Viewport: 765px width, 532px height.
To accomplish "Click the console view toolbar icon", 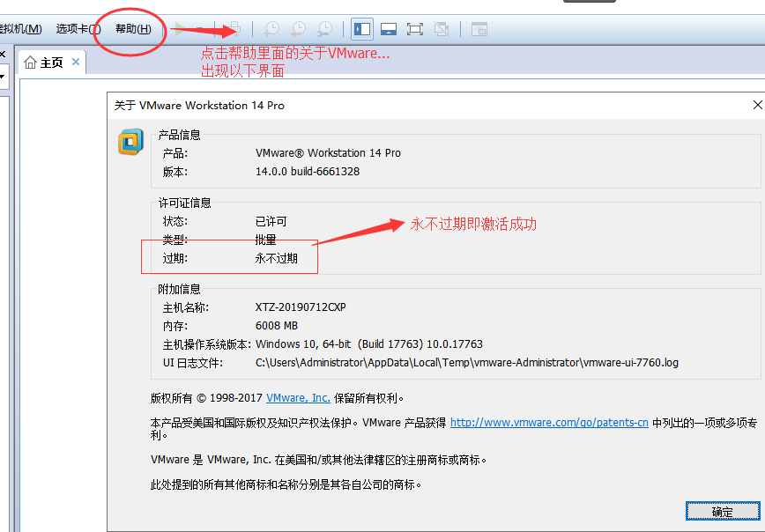I will (479, 29).
